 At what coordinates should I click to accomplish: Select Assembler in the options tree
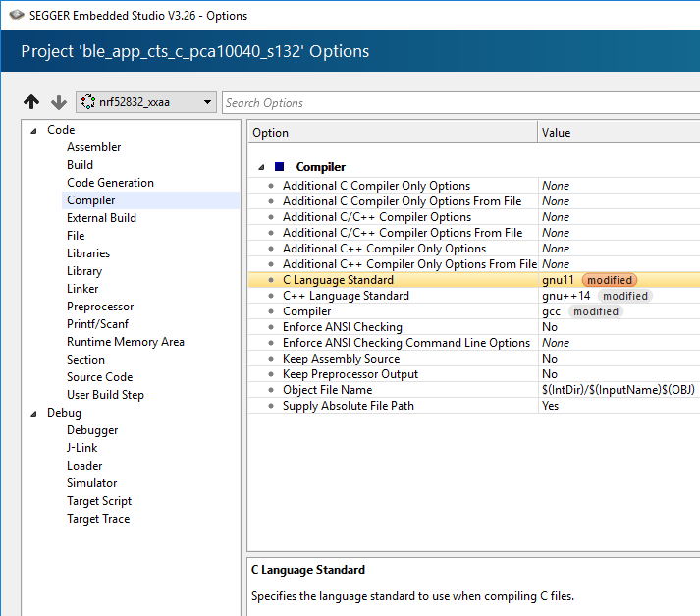pyautogui.click(x=93, y=147)
